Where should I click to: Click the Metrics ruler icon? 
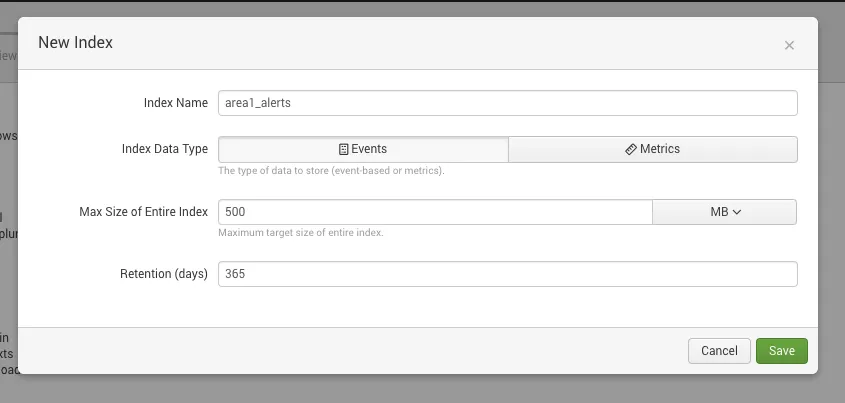point(630,149)
